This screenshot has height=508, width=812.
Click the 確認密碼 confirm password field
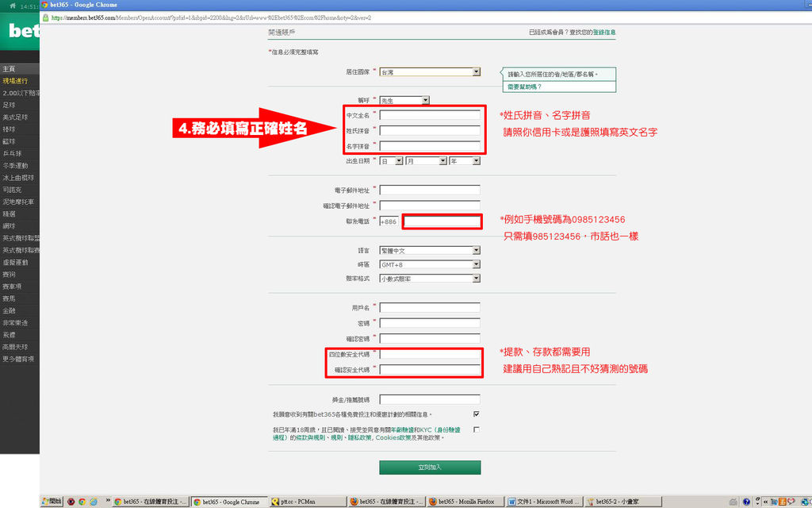[x=429, y=338]
